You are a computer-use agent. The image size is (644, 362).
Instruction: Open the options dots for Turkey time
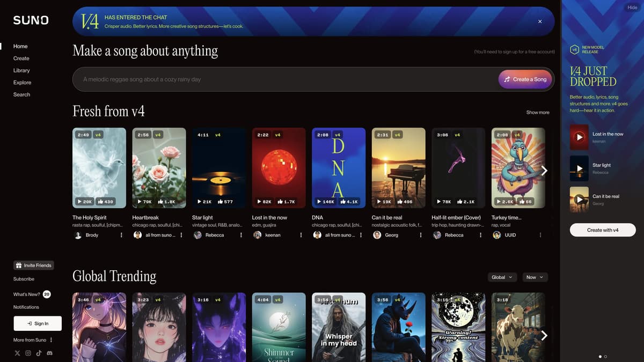(540, 235)
